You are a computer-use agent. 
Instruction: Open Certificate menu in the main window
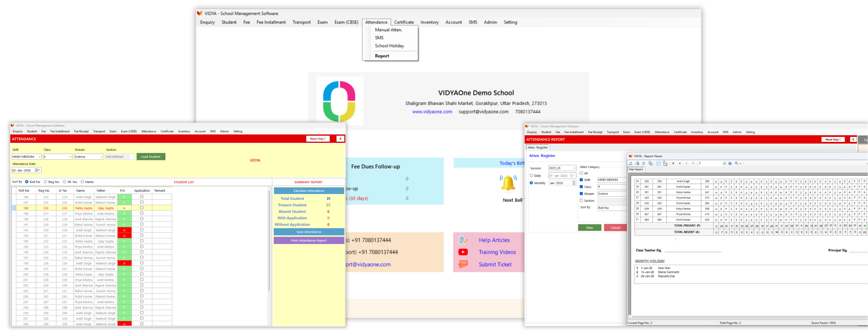click(404, 22)
